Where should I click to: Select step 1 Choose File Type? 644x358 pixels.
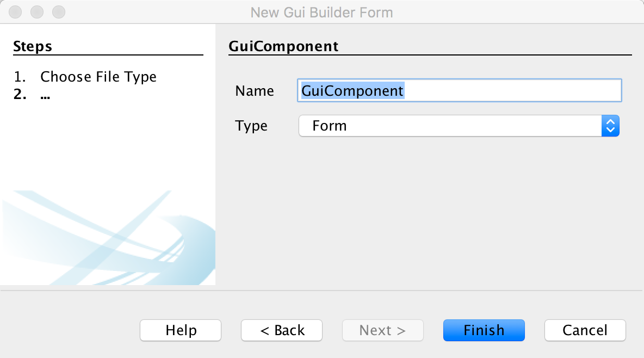coord(98,77)
